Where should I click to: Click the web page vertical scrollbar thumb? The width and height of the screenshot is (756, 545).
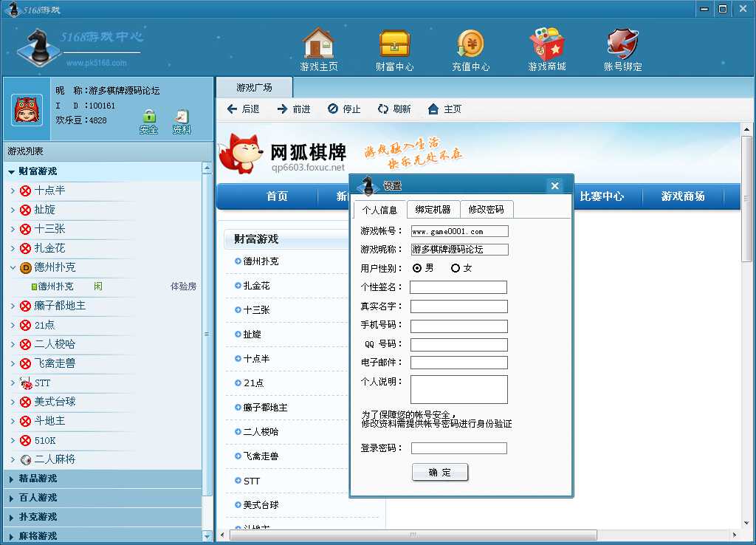click(x=746, y=198)
